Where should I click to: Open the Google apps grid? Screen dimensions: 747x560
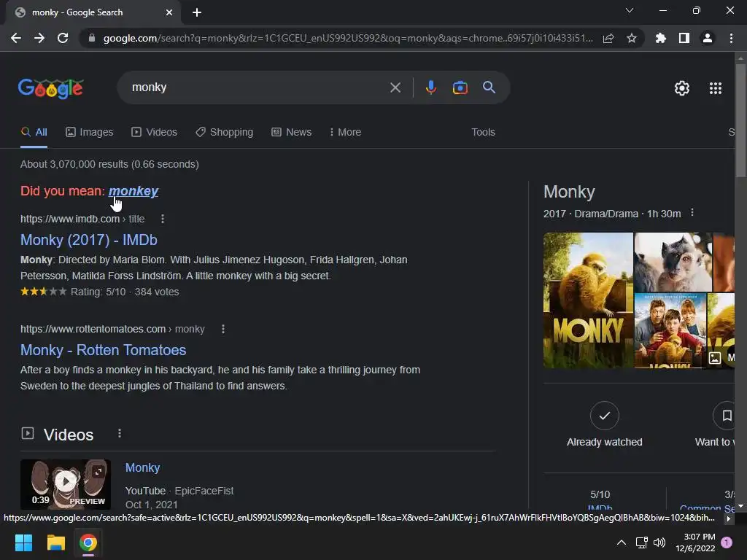(x=716, y=88)
